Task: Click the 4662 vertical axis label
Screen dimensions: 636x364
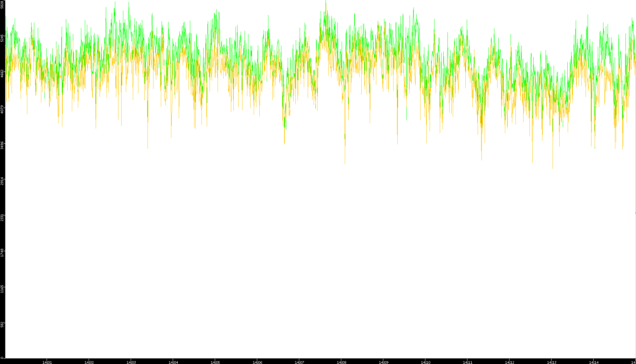Action: click(2, 73)
